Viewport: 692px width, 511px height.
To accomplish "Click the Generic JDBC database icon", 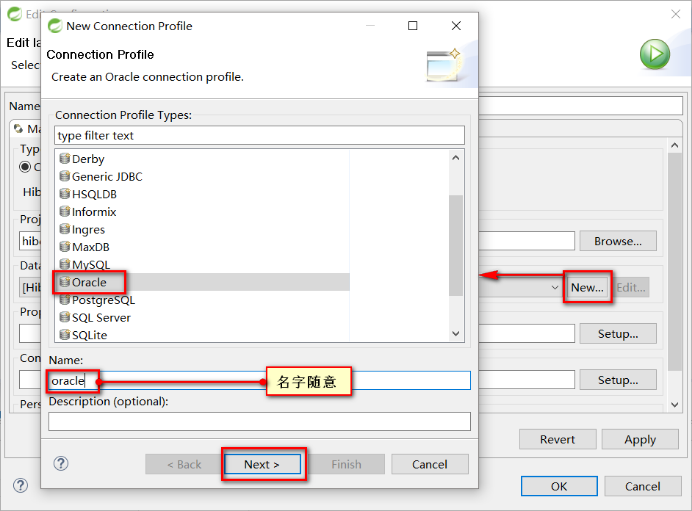I will (65, 176).
